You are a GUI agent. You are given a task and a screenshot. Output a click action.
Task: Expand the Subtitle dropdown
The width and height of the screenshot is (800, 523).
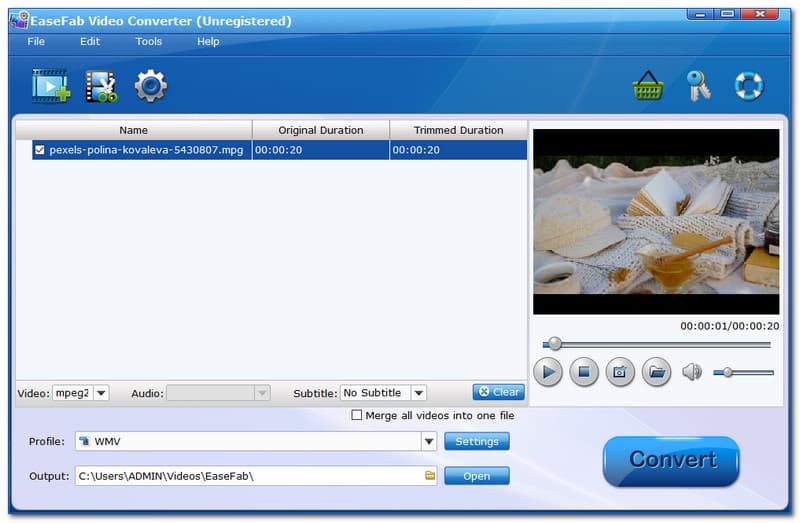[419, 393]
